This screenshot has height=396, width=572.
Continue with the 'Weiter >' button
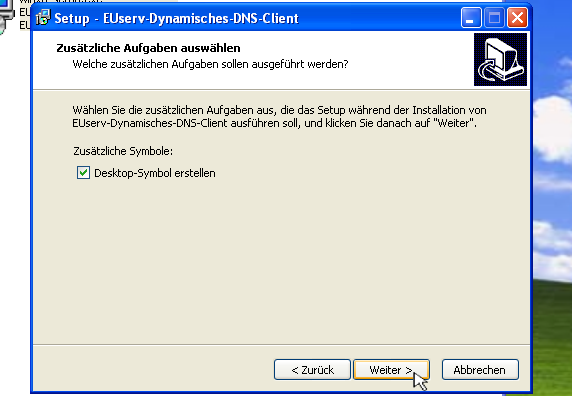pos(391,370)
